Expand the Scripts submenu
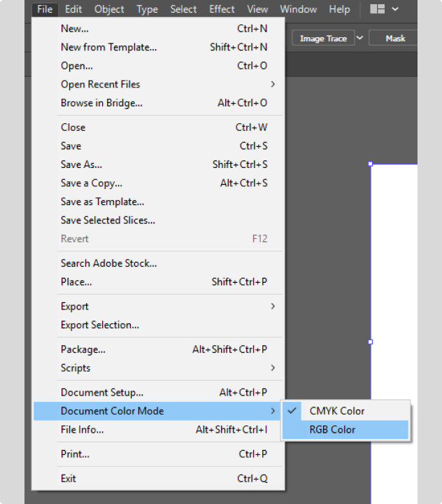This screenshot has width=442, height=504. click(x=159, y=368)
